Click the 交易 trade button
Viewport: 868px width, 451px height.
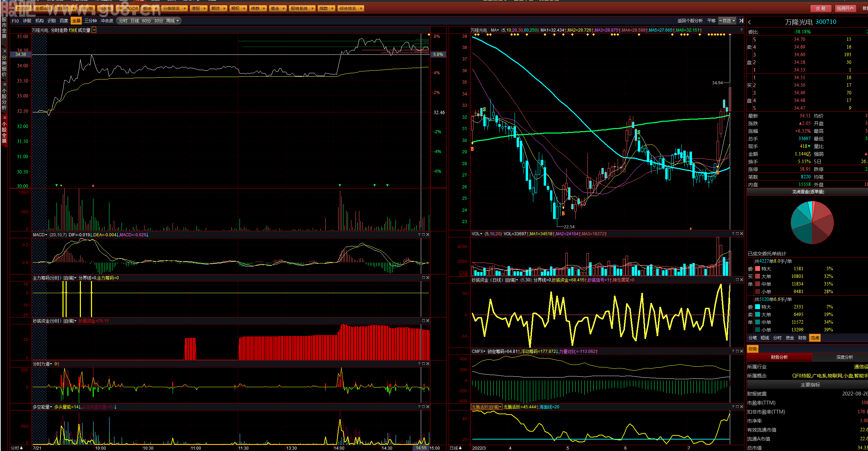click(821, 8)
